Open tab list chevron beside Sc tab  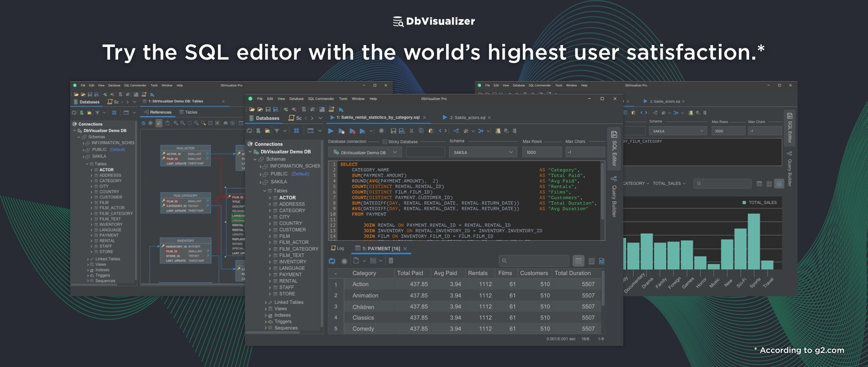tap(320, 118)
